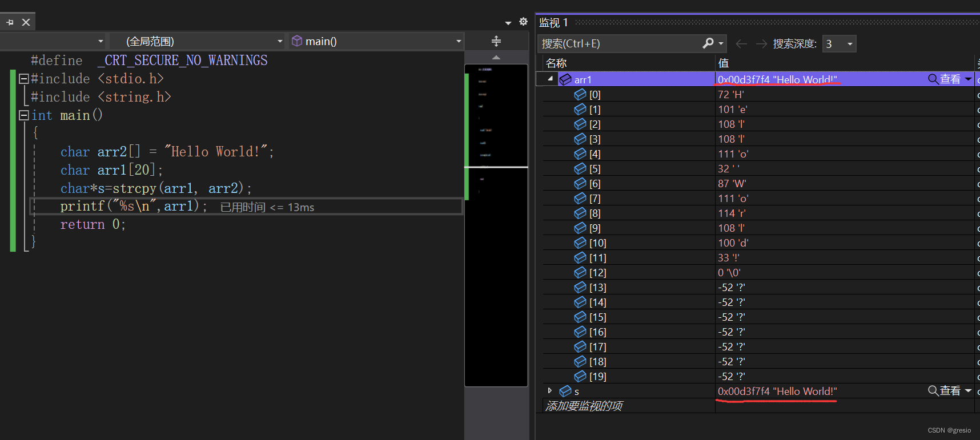The height and width of the screenshot is (440, 980).
Task: Click the elapsed time 已用时间 <= 13ms hint
Action: click(x=267, y=207)
